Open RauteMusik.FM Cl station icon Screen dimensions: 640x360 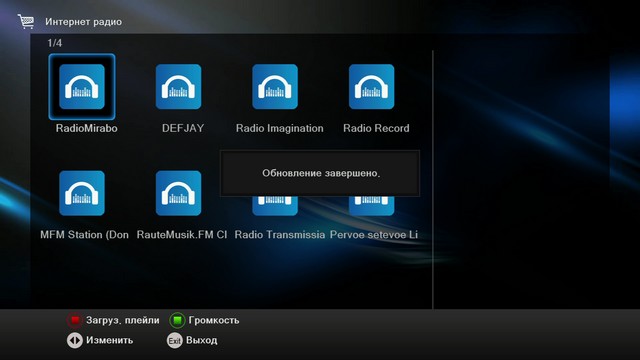pyautogui.click(x=178, y=193)
